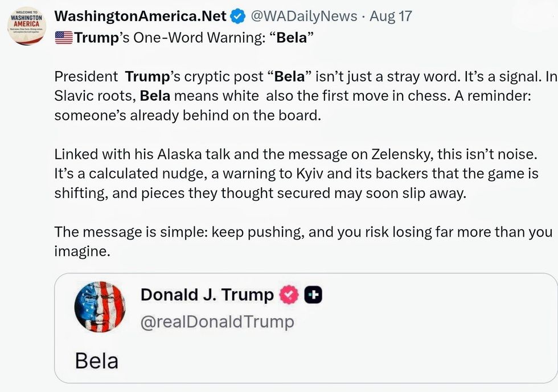
Task: Open the Aug 17 timestamp link
Action: coord(391,16)
